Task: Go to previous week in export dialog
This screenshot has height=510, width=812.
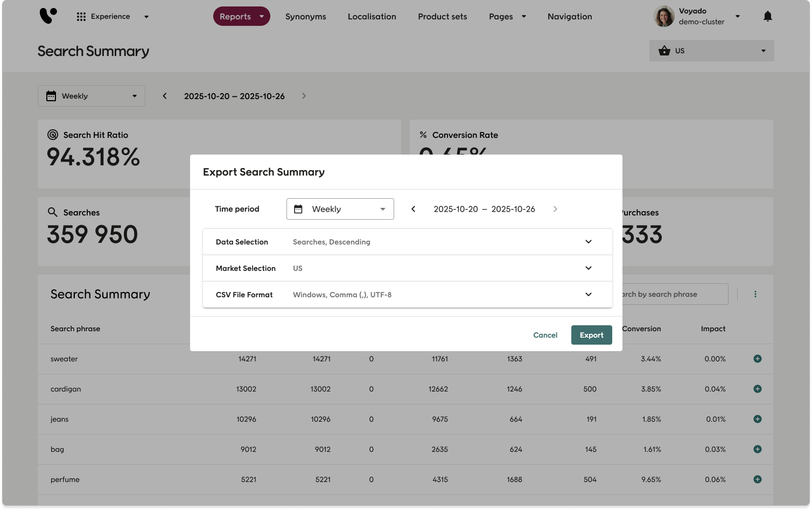Action: coord(414,209)
